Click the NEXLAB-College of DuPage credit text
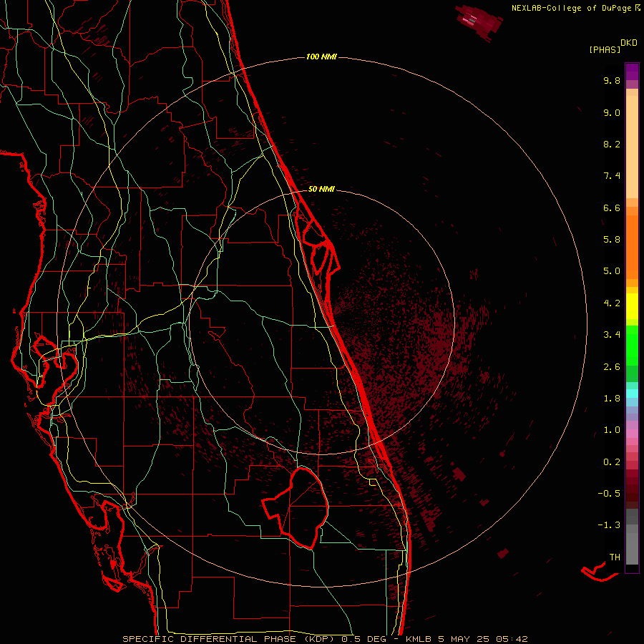Screen dimensions: 644x644 coord(571,8)
